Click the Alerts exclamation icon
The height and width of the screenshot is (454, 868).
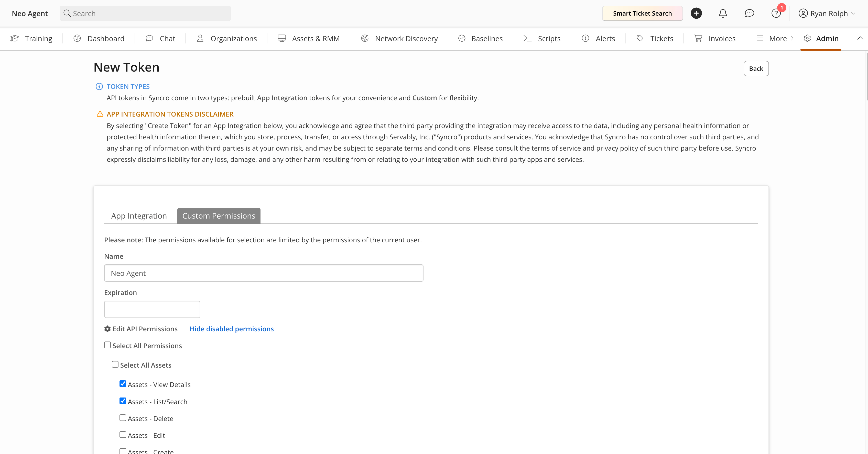tap(586, 38)
